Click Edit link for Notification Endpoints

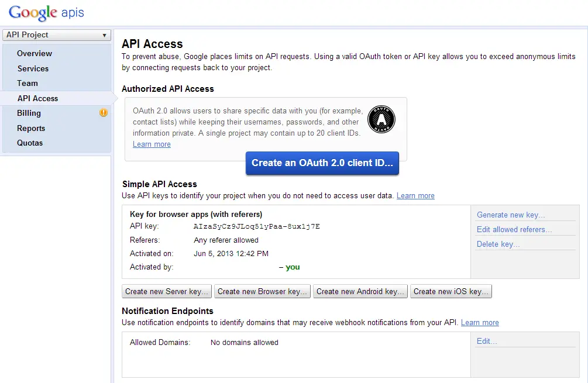(x=486, y=341)
